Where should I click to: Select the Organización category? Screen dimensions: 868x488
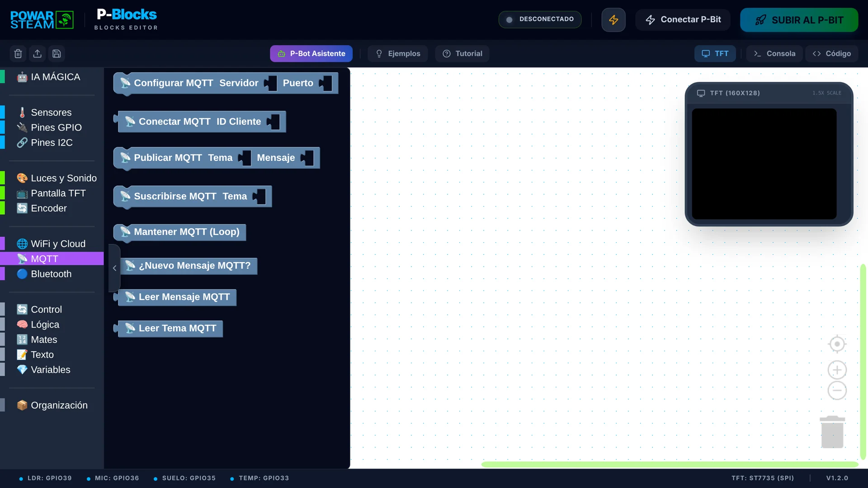pos(52,405)
